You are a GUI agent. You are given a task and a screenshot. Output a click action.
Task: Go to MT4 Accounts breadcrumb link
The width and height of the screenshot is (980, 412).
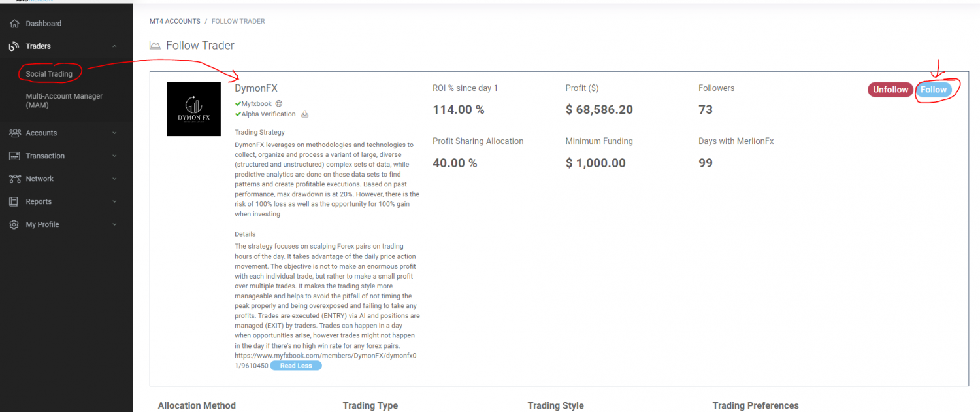coord(174,22)
